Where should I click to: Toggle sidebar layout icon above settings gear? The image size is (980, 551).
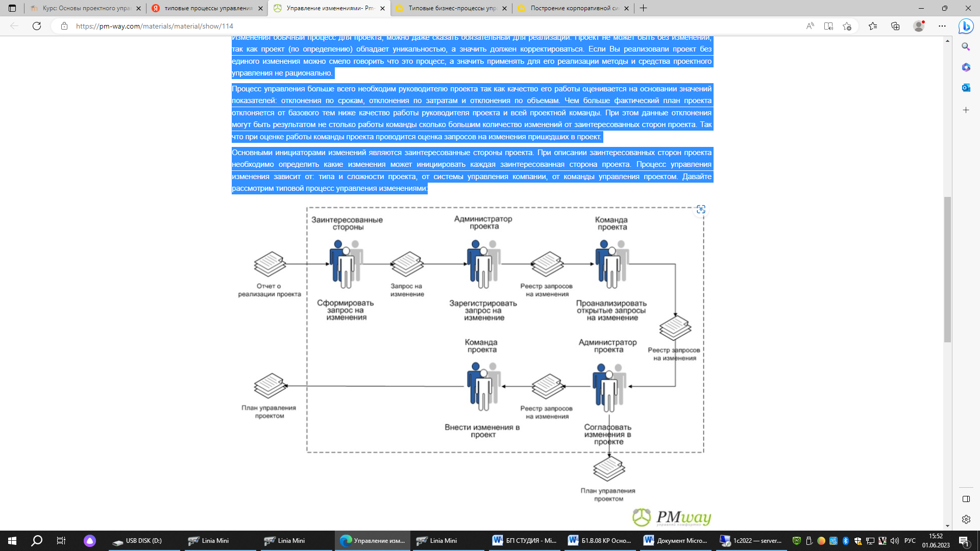(x=966, y=499)
